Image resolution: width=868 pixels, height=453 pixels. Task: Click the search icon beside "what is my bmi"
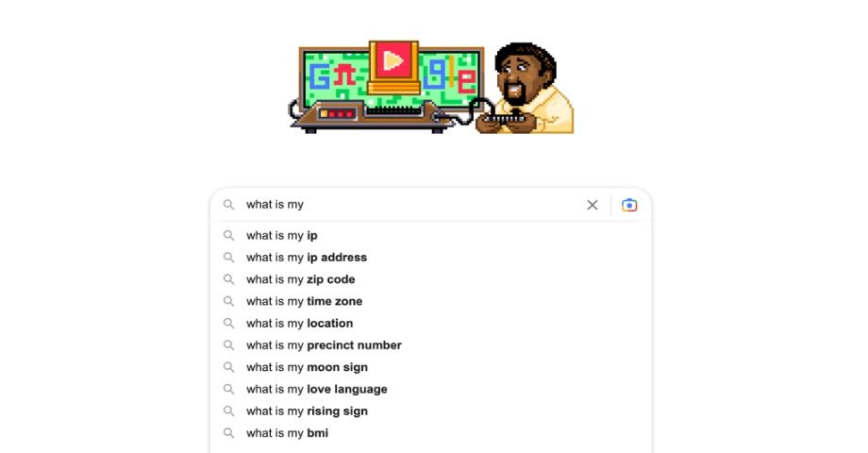tap(228, 433)
